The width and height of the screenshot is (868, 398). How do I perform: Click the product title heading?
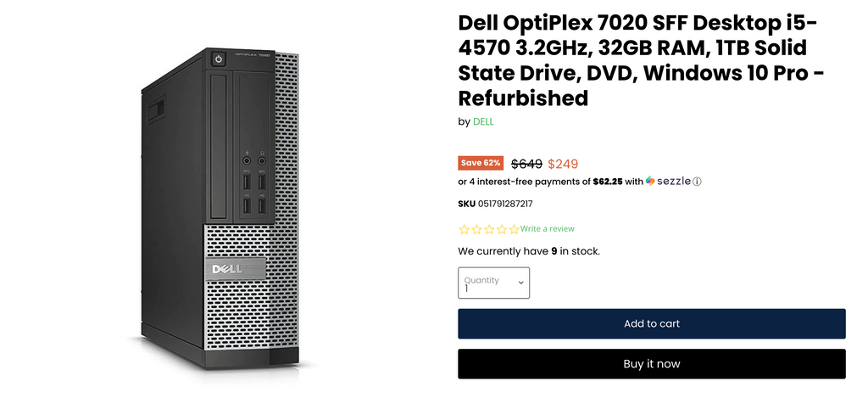(641, 59)
